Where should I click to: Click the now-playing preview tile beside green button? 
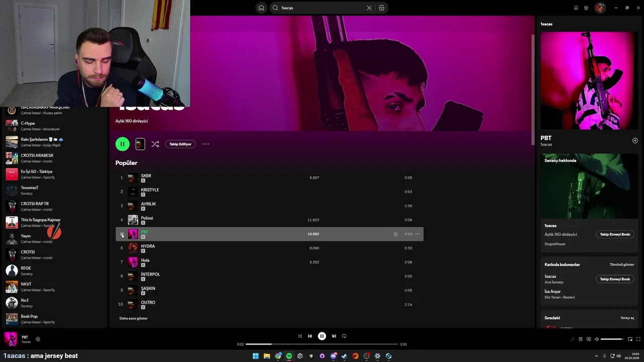pyautogui.click(x=140, y=144)
